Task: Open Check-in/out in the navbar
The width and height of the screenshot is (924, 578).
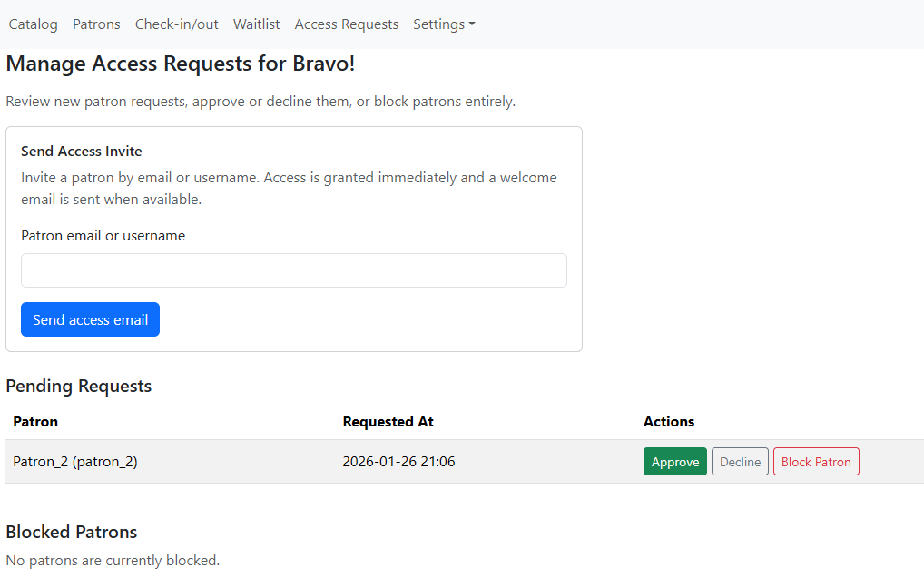Action: pos(177,24)
